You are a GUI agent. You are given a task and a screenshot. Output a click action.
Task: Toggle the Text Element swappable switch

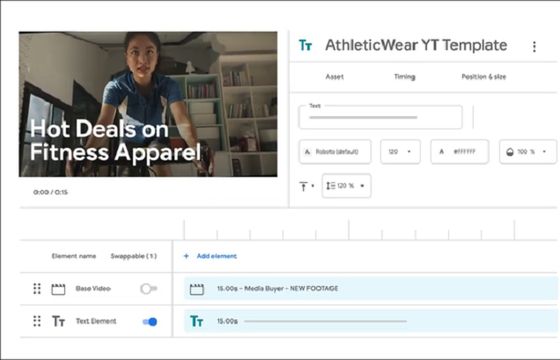(150, 321)
